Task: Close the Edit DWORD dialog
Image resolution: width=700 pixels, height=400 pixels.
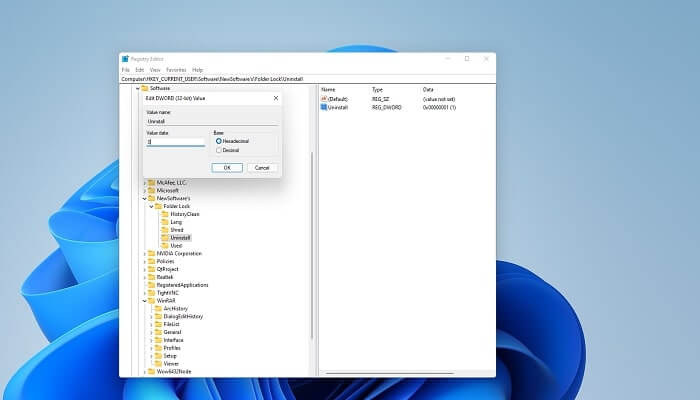Action: (x=275, y=98)
